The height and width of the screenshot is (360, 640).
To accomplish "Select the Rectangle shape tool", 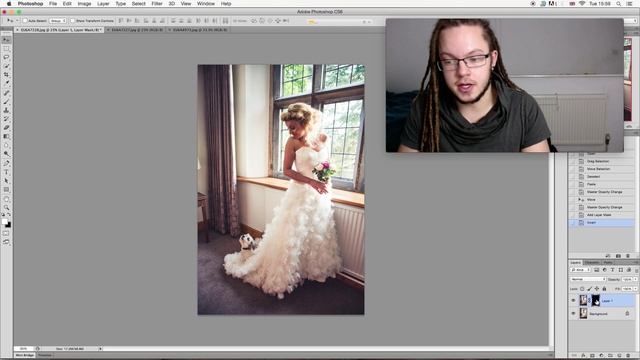I will [6, 190].
